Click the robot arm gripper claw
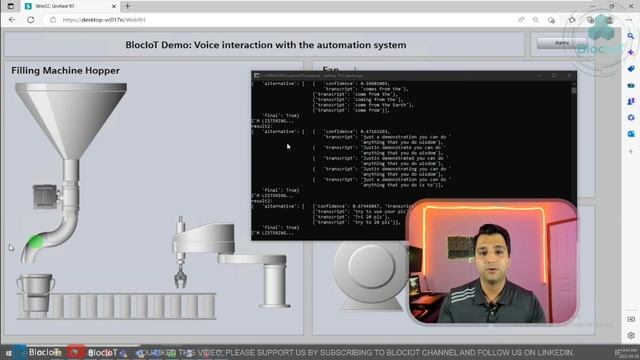 (x=180, y=278)
